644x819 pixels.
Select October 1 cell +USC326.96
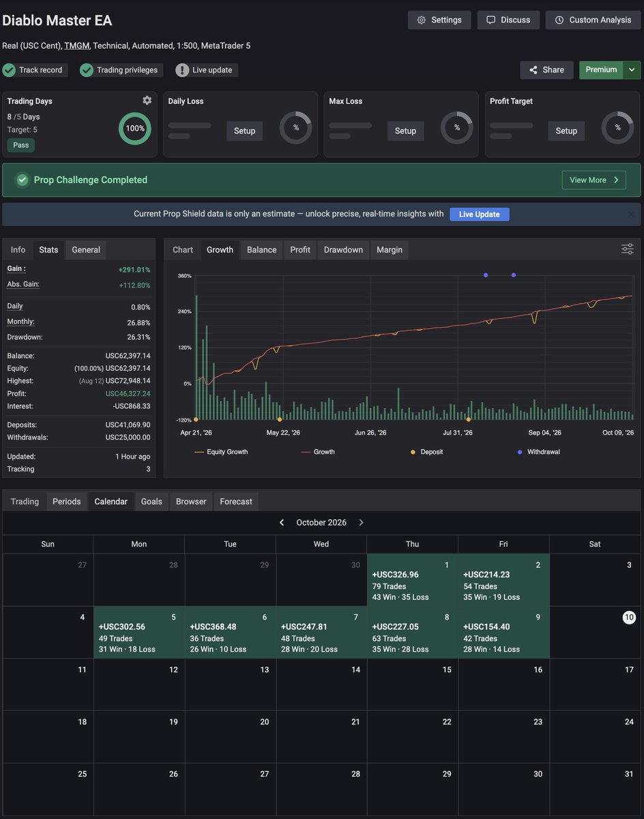click(x=412, y=580)
